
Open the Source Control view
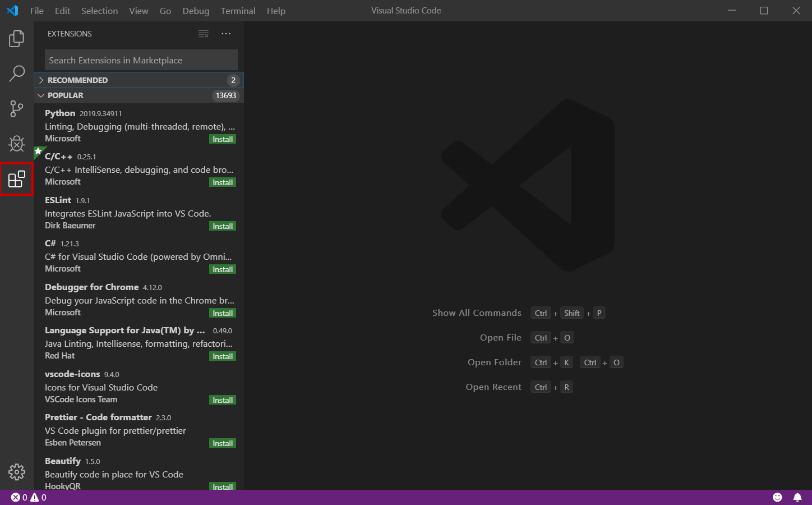click(17, 109)
